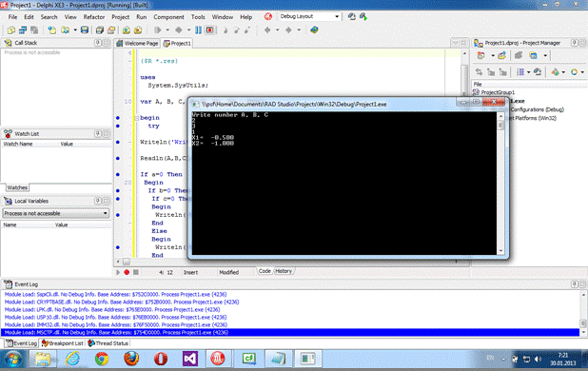
Task: Stop the running program with Program Reset
Action: pyautogui.click(x=210, y=30)
